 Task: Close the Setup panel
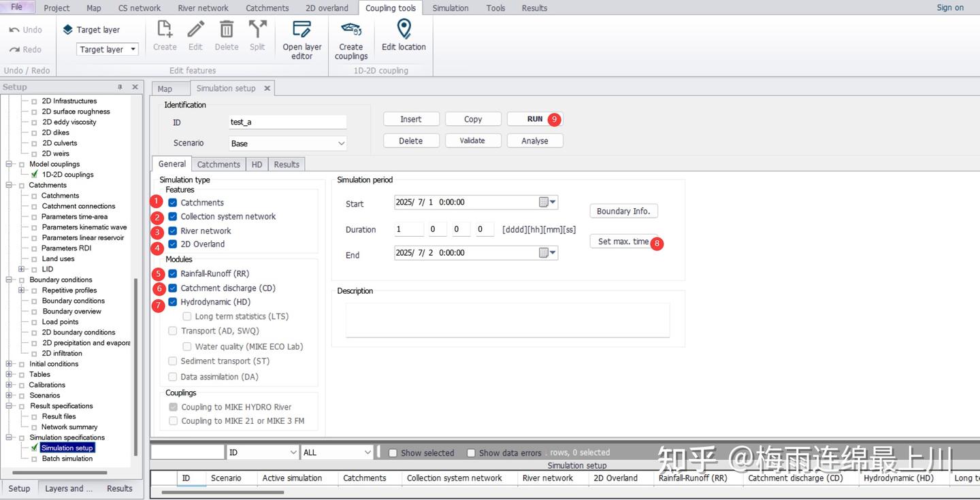point(135,87)
